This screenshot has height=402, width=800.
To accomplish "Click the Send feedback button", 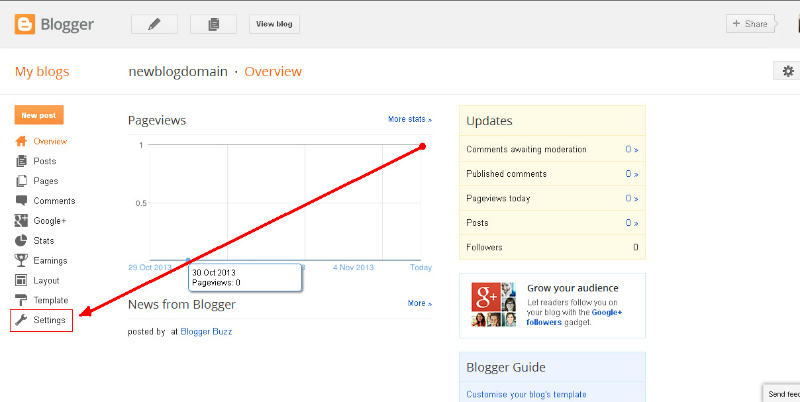I will [782, 393].
